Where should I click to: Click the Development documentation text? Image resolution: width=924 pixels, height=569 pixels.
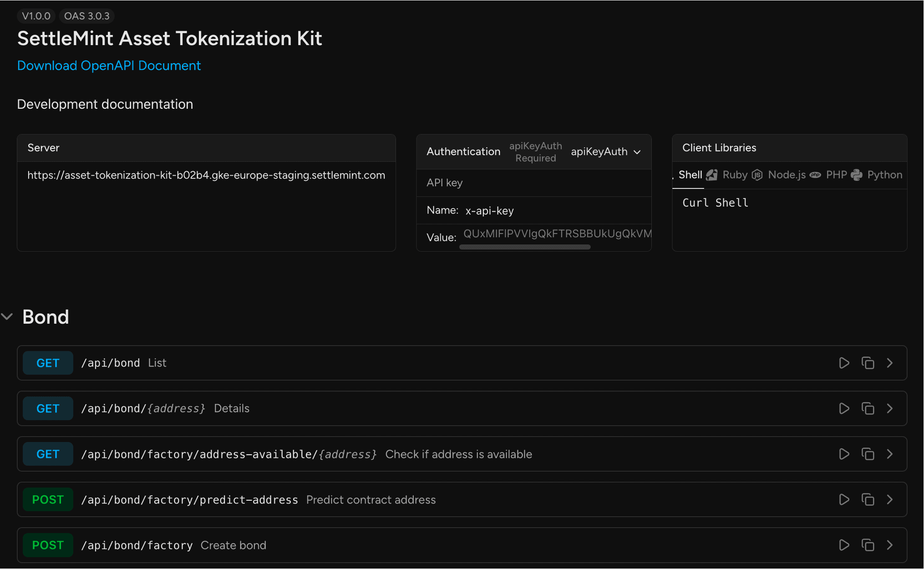(x=105, y=104)
